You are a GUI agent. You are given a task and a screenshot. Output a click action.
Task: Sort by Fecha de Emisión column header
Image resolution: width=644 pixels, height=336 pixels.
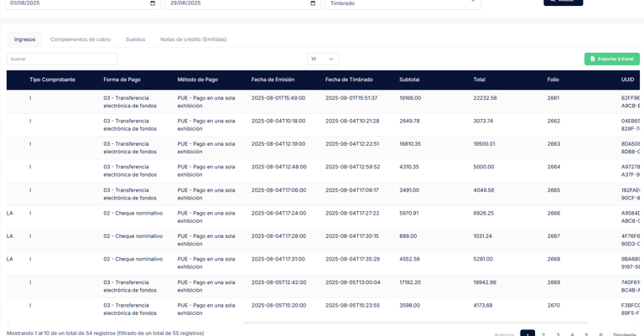click(273, 80)
